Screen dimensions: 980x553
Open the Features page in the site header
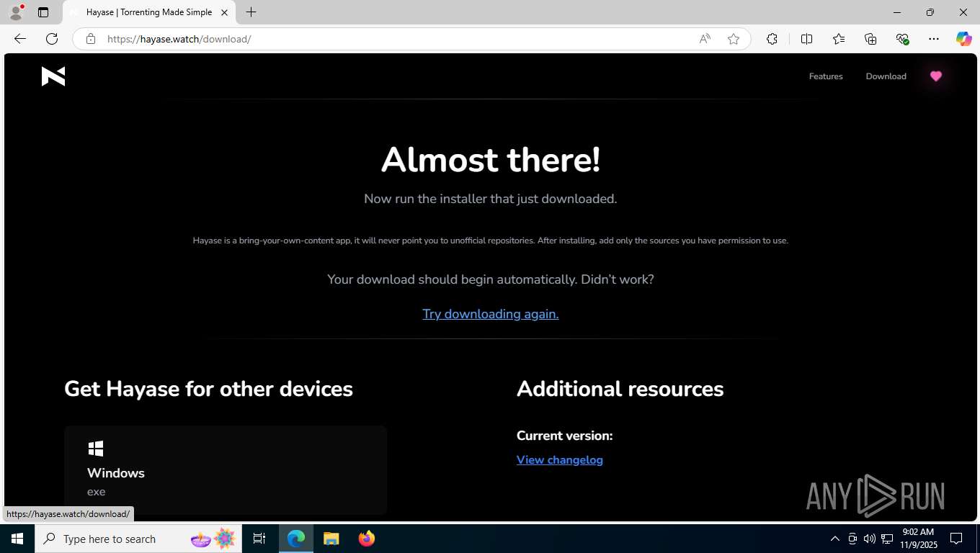[826, 76]
